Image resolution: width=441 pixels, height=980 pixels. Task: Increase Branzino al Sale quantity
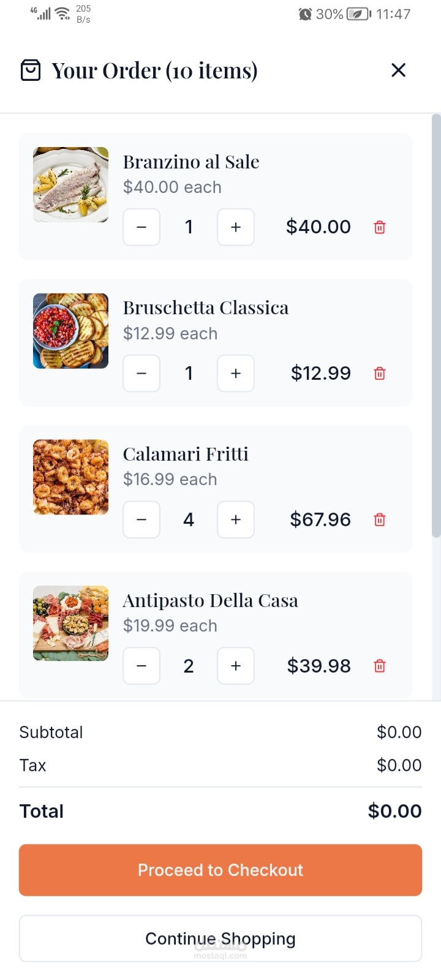tap(236, 227)
